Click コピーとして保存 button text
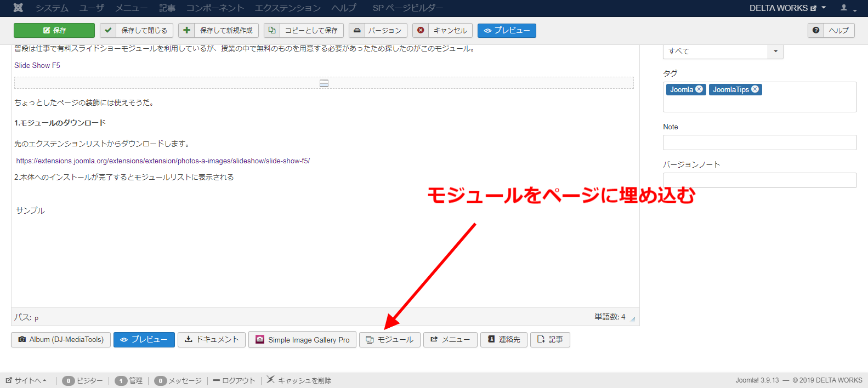The height and width of the screenshot is (388, 868). click(311, 30)
